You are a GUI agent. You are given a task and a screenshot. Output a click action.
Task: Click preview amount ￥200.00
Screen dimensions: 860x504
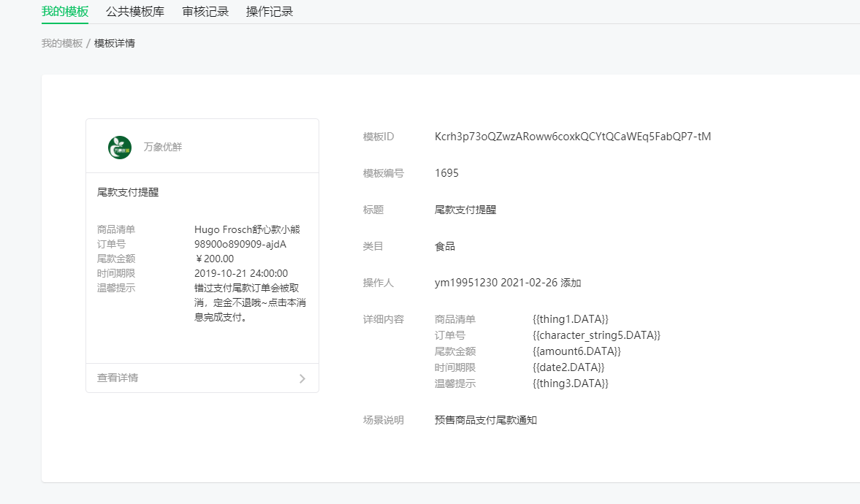tap(214, 259)
